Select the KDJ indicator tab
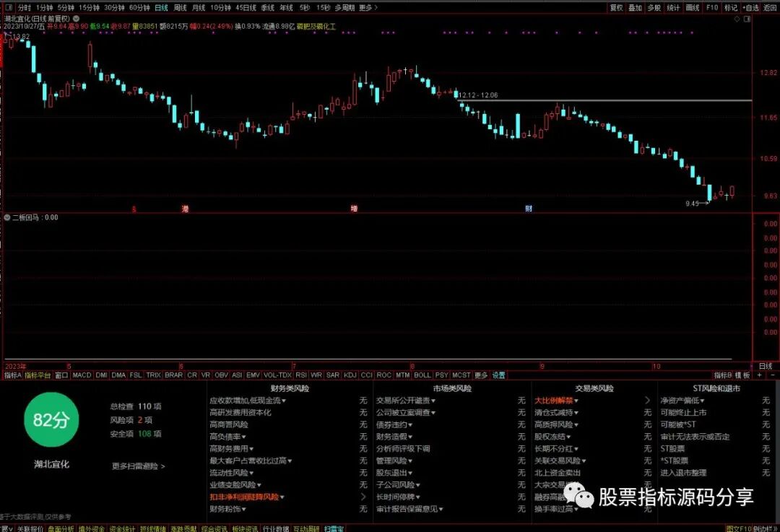Screen dimensions: 780x532 [x=350, y=375]
